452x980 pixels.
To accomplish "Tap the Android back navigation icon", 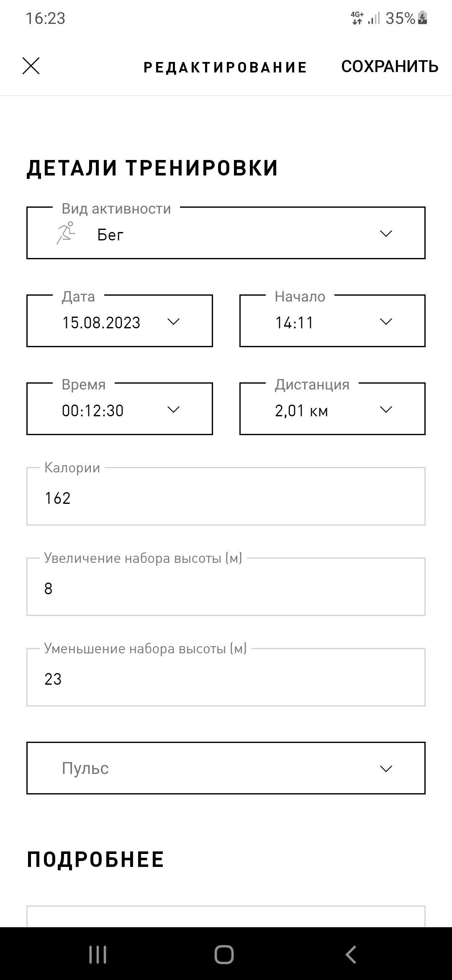I will [x=351, y=955].
